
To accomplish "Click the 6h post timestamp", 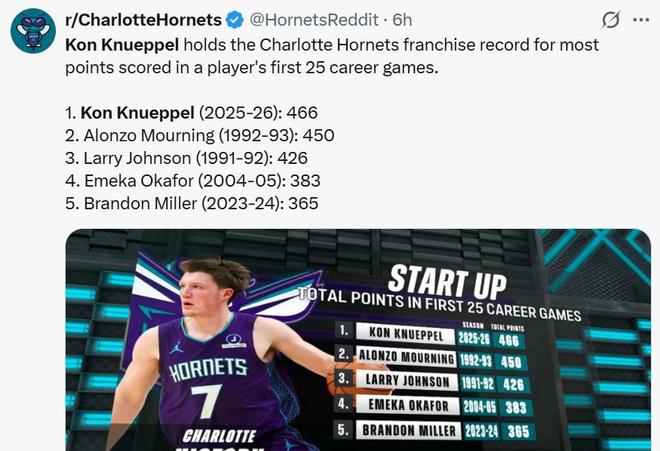I will point(402,20).
